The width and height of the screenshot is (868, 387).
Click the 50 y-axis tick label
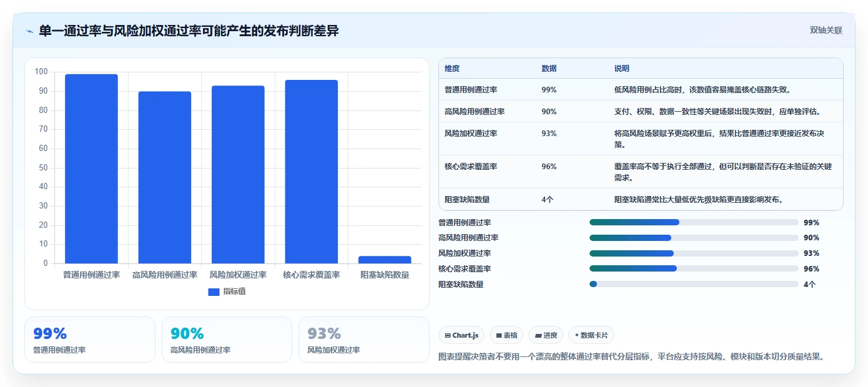pos(43,167)
